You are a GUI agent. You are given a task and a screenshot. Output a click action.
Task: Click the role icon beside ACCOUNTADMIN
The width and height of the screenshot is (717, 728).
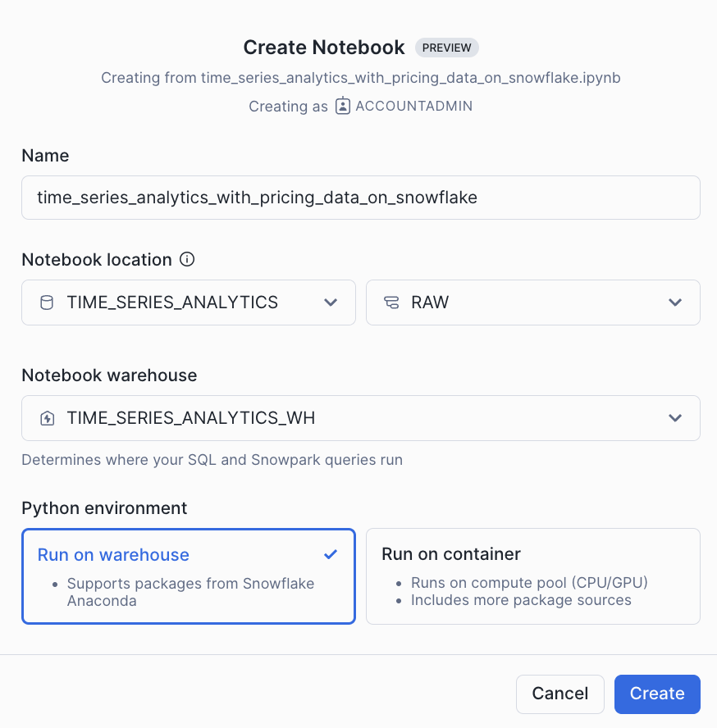coord(343,107)
